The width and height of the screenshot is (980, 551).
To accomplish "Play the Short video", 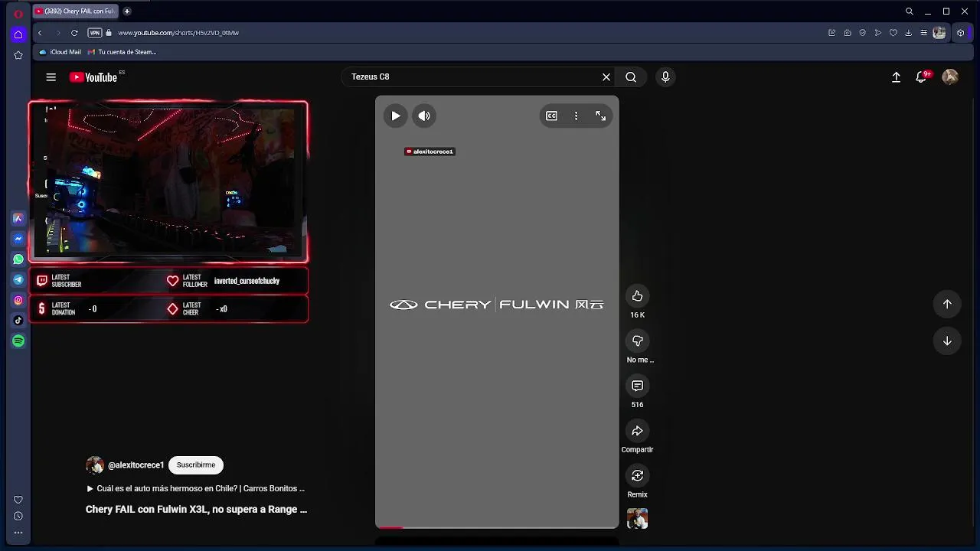I will (x=396, y=116).
